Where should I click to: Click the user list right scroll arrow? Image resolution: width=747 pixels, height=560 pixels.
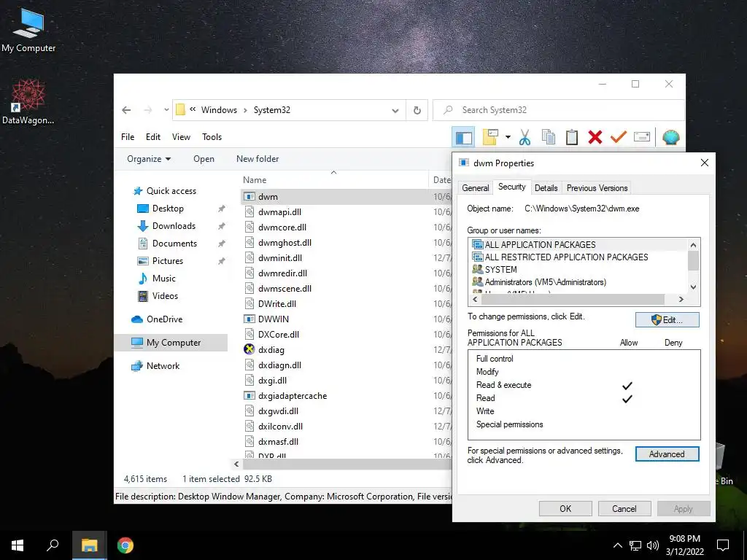(x=681, y=300)
